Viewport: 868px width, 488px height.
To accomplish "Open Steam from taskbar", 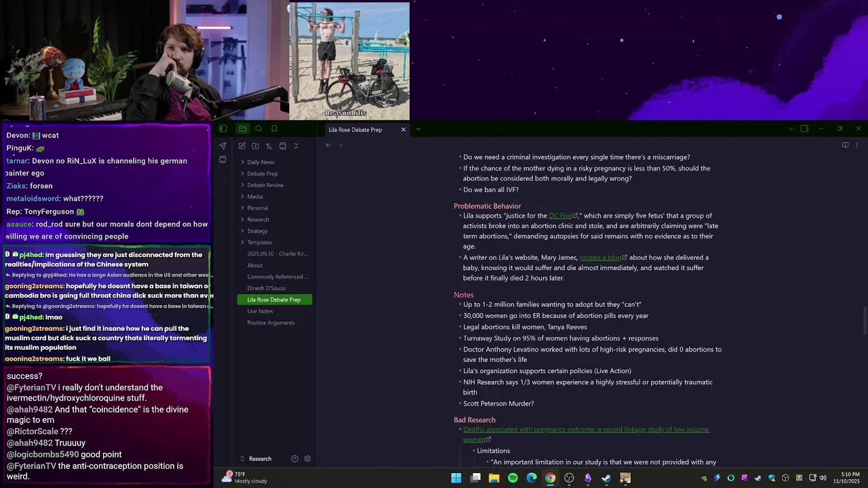I will click(606, 478).
